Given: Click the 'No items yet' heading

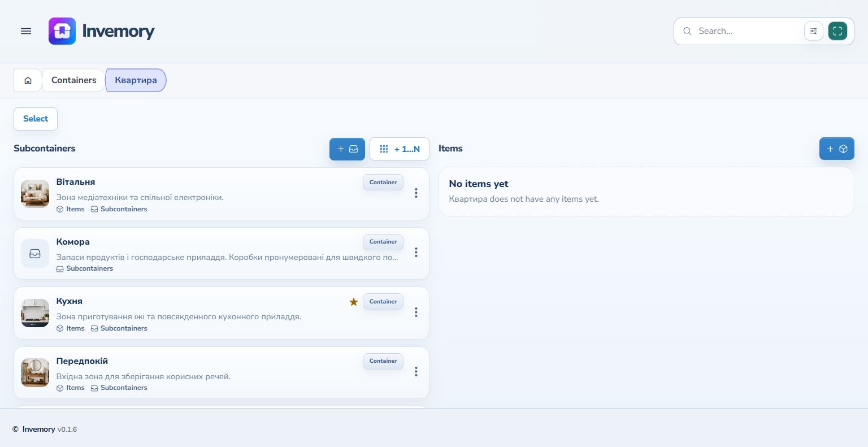Looking at the screenshot, I should click(479, 184).
